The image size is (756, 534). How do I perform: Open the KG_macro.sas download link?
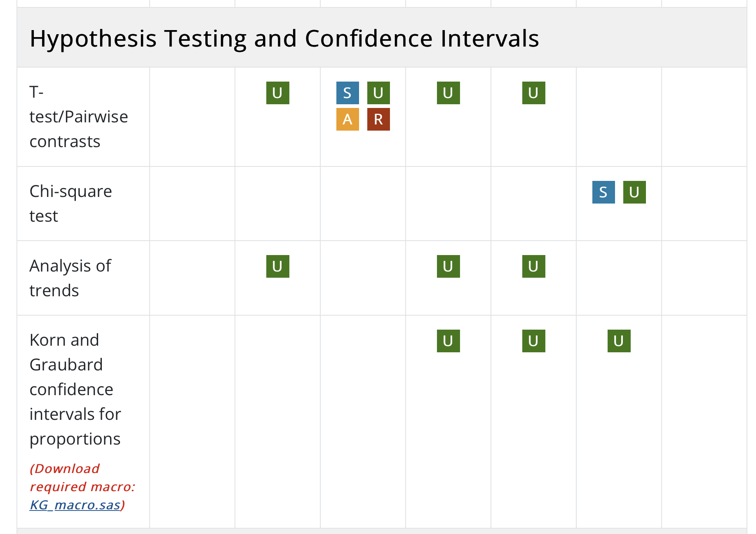tap(75, 505)
